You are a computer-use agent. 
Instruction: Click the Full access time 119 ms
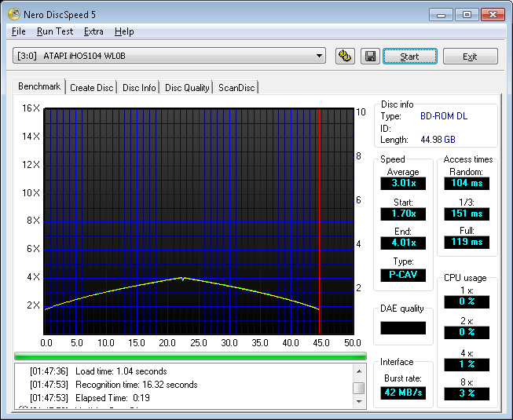(x=467, y=243)
